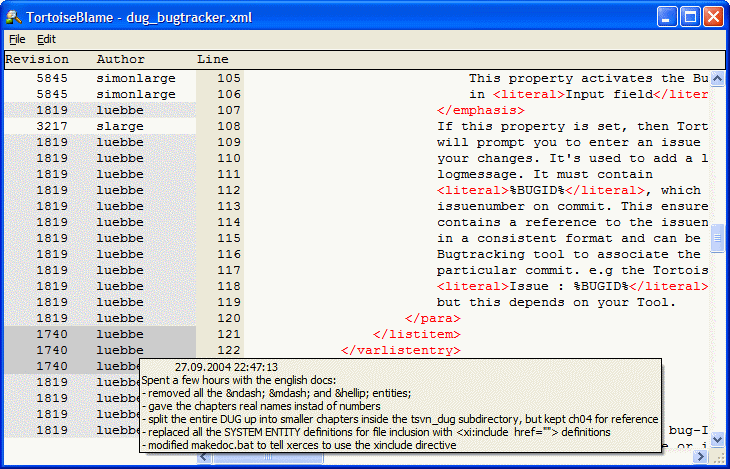Click the closing para tag on line 120

(425, 318)
